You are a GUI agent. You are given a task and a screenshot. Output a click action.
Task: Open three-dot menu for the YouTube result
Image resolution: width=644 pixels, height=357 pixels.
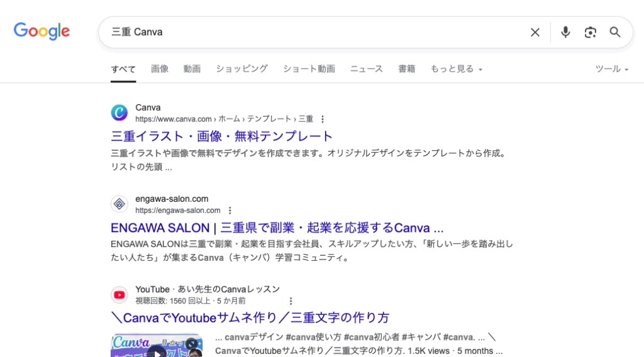291,301
